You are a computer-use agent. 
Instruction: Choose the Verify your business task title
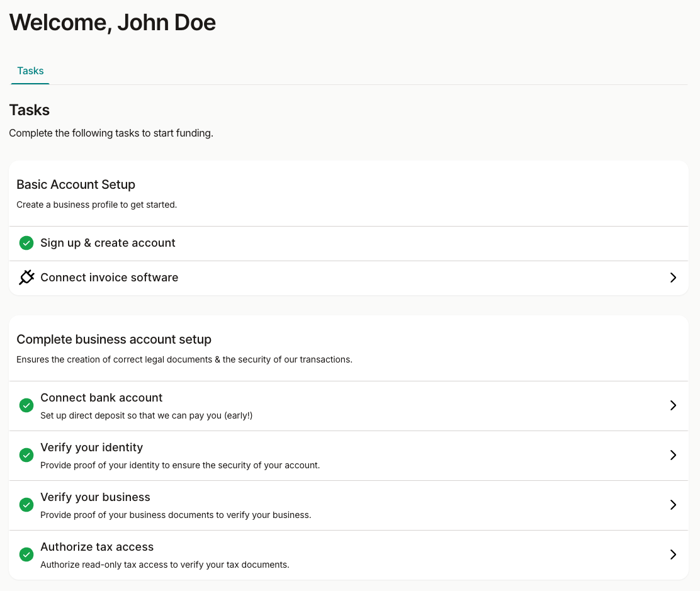(95, 497)
